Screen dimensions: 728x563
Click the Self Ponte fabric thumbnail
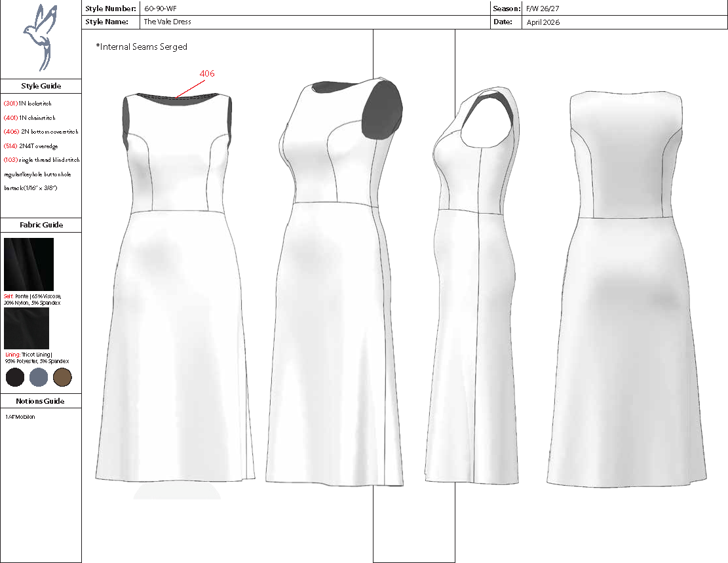click(x=28, y=263)
